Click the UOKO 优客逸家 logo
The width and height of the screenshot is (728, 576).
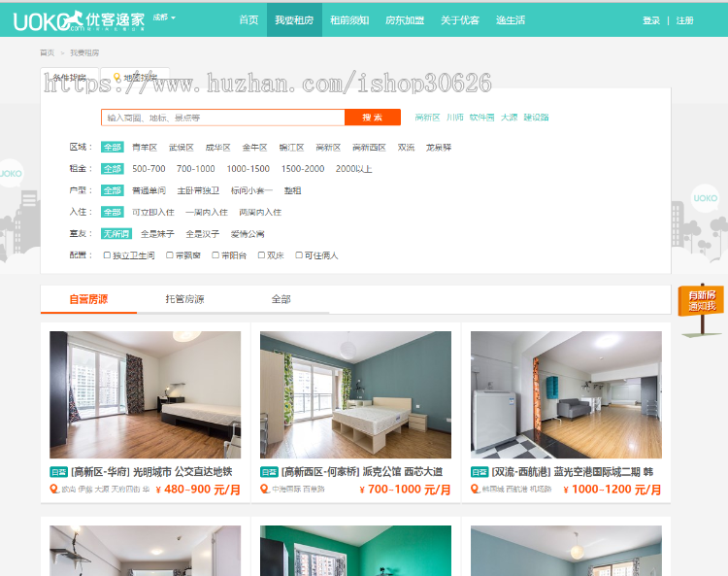pyautogui.click(x=79, y=21)
